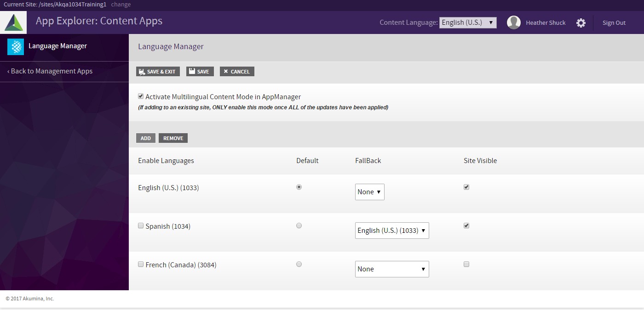This screenshot has height=310, width=644.
Task: Open the Content Language dropdown
Action: coord(468,22)
